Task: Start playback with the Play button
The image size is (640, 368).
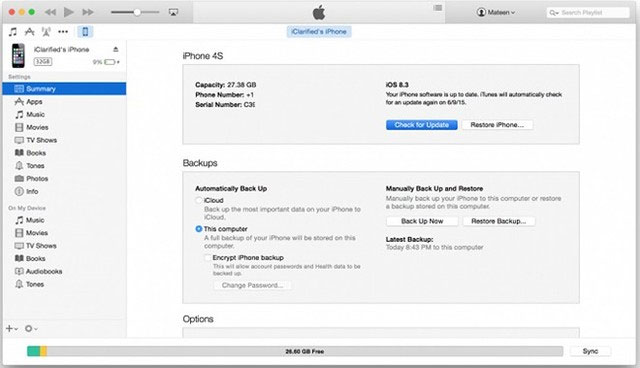Action: point(69,12)
